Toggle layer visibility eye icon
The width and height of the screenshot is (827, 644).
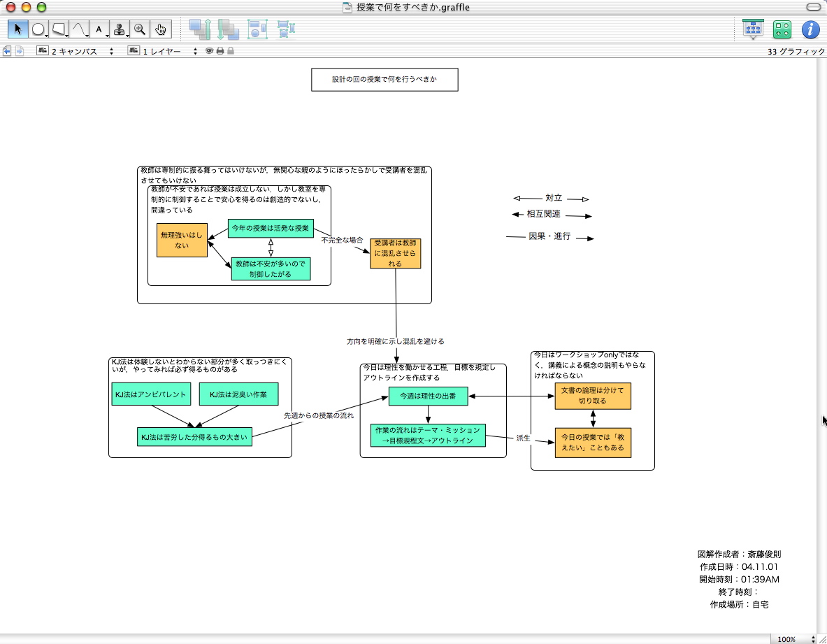[x=209, y=51]
